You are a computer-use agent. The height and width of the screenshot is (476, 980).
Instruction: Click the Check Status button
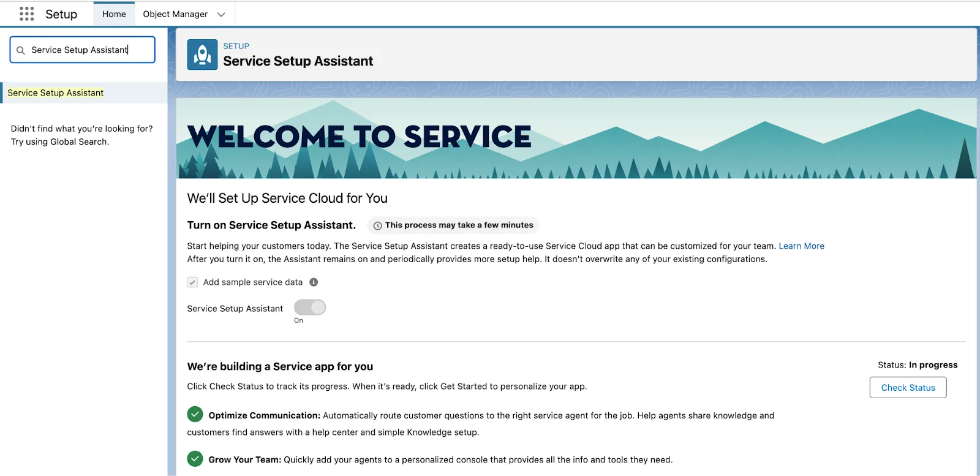[x=908, y=387]
